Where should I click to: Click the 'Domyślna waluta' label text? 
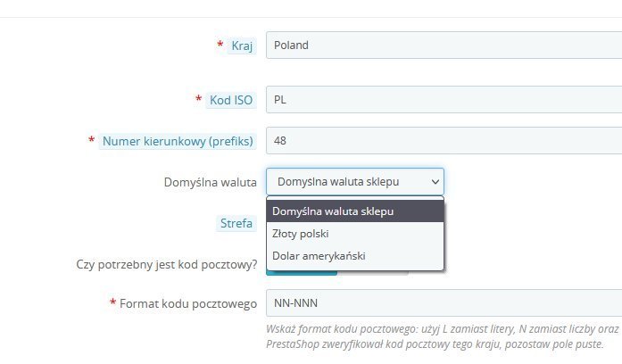211,182
